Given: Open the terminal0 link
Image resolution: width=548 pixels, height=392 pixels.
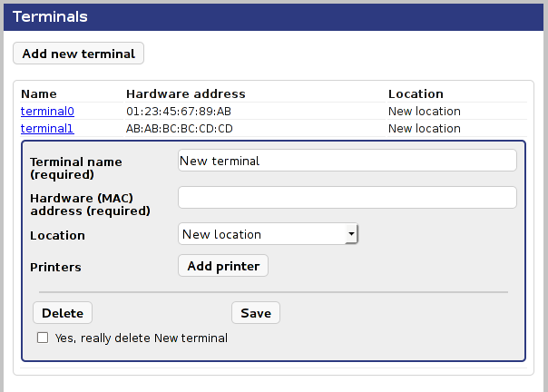Looking at the screenshot, I should point(47,112).
